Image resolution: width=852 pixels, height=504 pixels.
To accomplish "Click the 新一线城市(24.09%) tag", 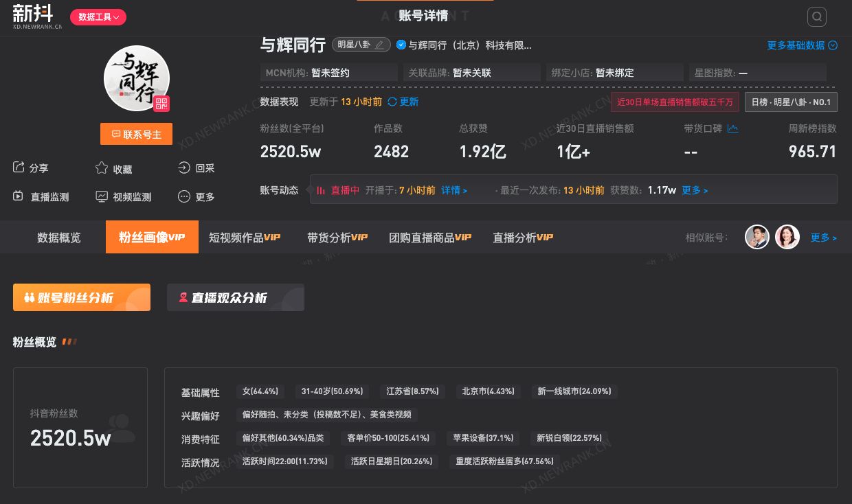I will click(574, 391).
